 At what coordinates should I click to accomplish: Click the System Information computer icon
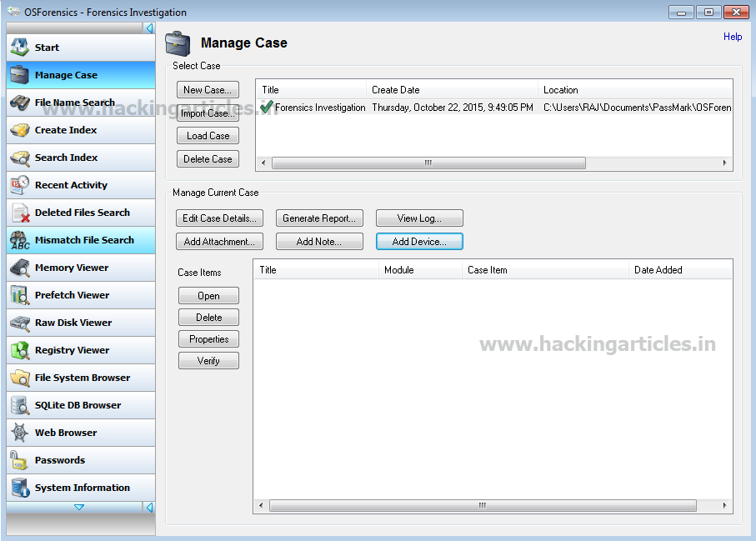pyautogui.click(x=20, y=488)
